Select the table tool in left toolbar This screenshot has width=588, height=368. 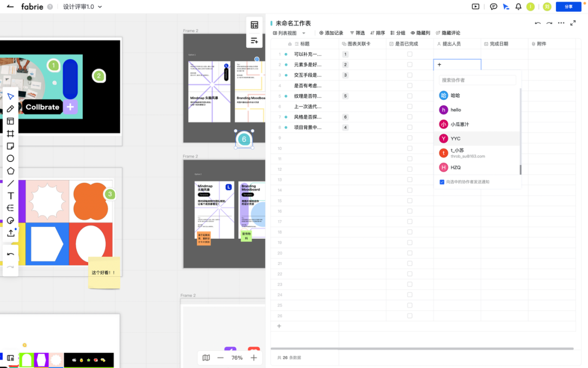(10, 121)
